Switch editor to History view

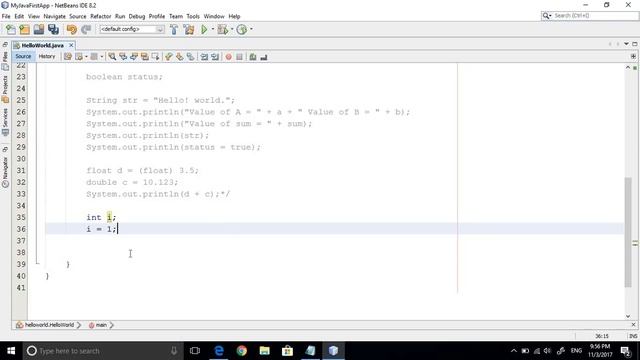coord(47,57)
